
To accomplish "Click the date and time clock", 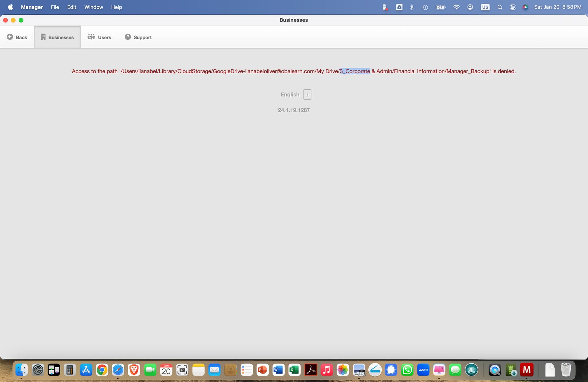I will 558,7.
